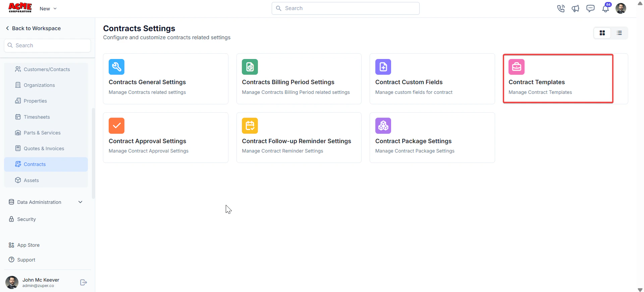Image resolution: width=644 pixels, height=292 pixels.
Task: Click the top global Search field
Action: [345, 8]
